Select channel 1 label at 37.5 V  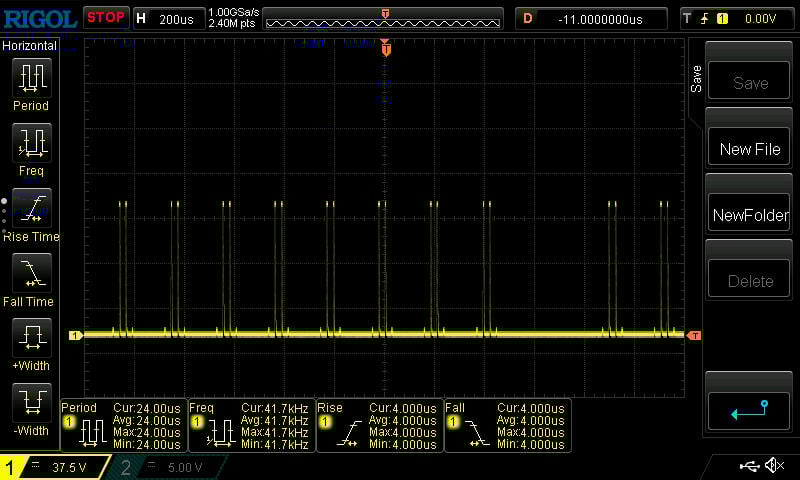(55, 467)
